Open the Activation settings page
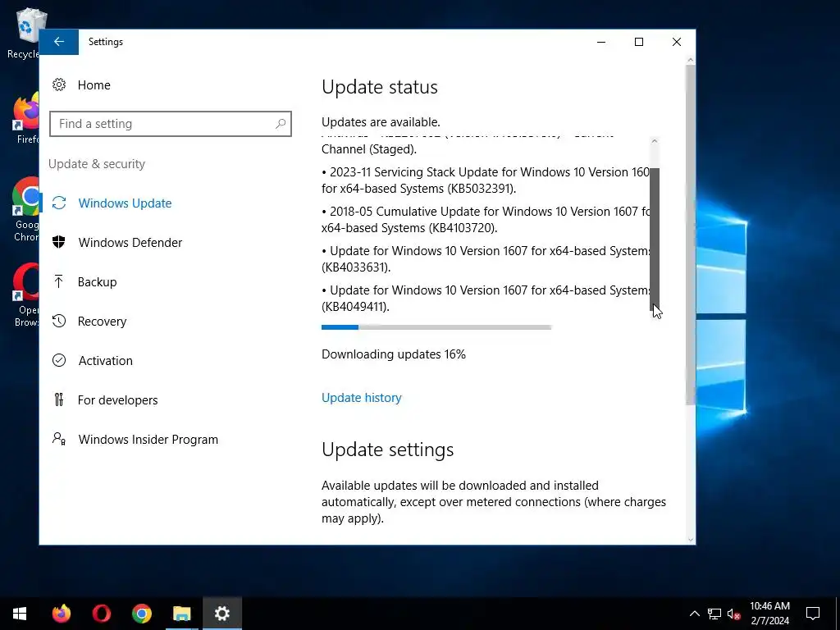The height and width of the screenshot is (630, 840). pyautogui.click(x=106, y=361)
